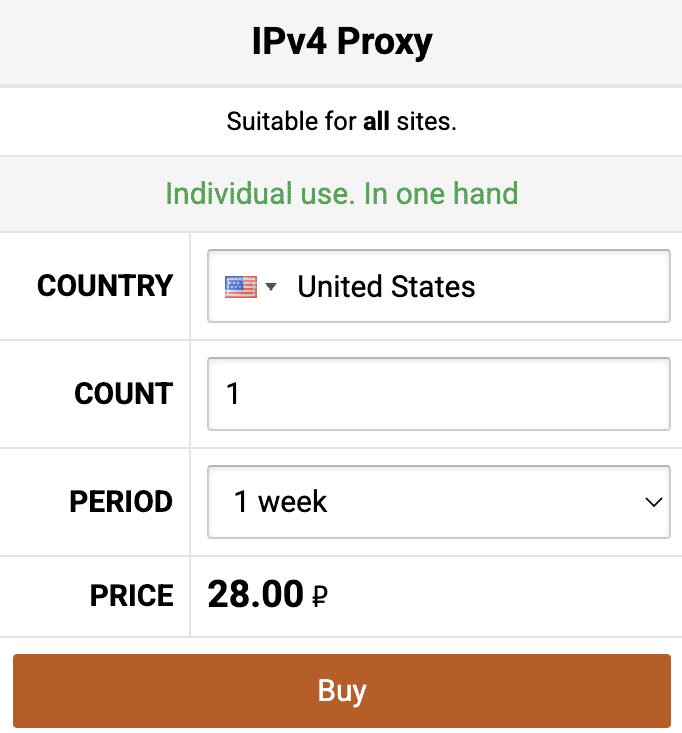Click the COUNTRY label
682x733 pixels.
(105, 286)
